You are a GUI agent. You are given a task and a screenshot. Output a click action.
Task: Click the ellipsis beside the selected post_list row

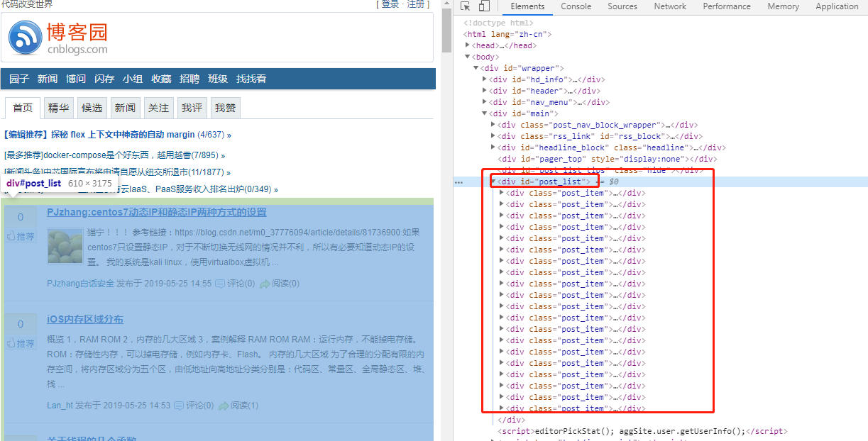tap(458, 182)
